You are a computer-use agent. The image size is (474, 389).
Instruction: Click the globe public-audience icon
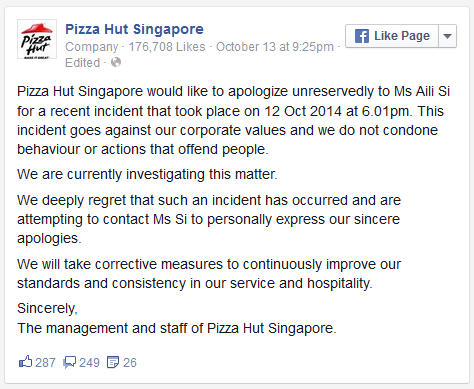pos(116,62)
